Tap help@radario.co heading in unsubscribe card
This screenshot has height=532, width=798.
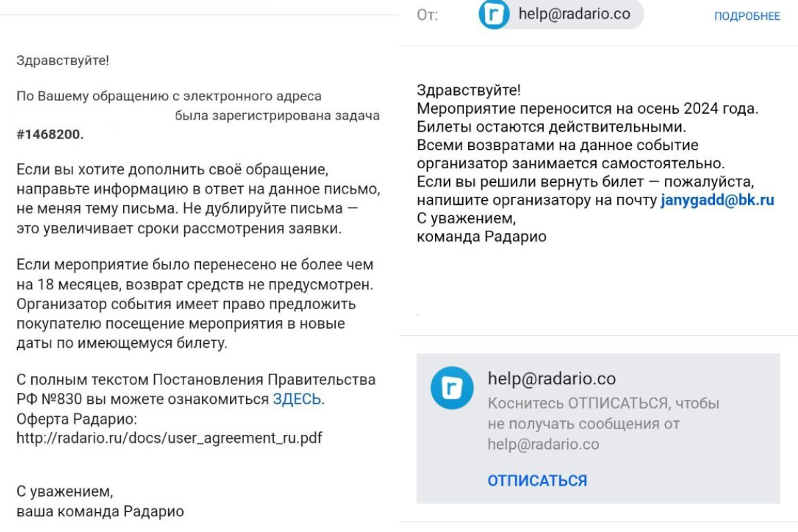[552, 379]
